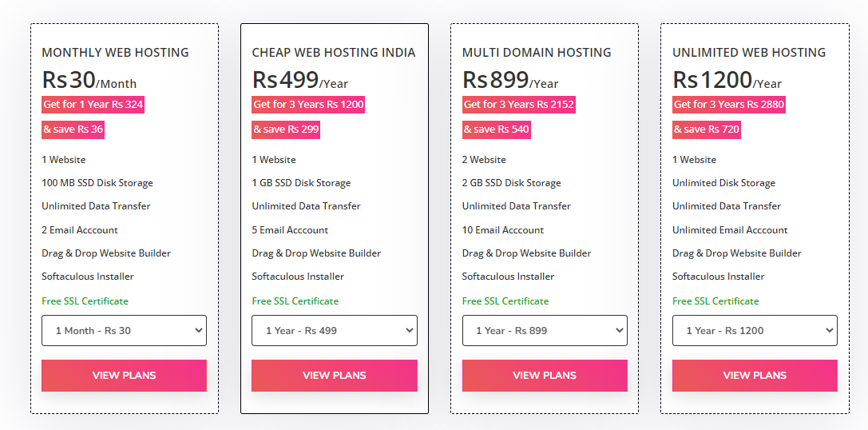Open the Monthly Web Hosting billing dropdown
This screenshot has width=868, height=430.
[124, 330]
